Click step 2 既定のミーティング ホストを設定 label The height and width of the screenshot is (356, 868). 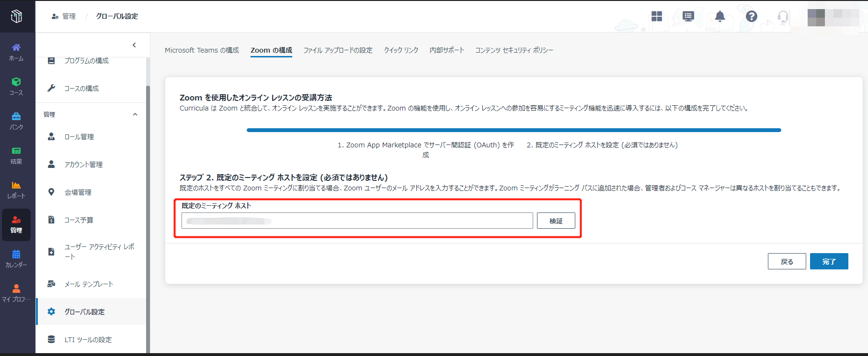(602, 145)
